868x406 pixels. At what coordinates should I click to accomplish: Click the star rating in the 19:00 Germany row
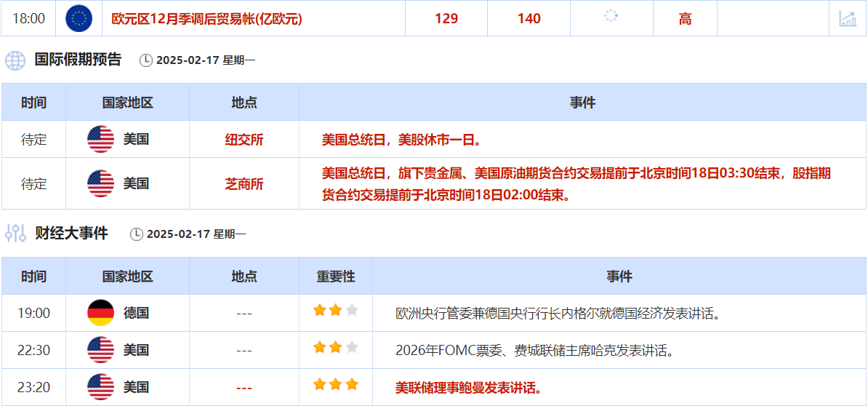pyautogui.click(x=335, y=310)
